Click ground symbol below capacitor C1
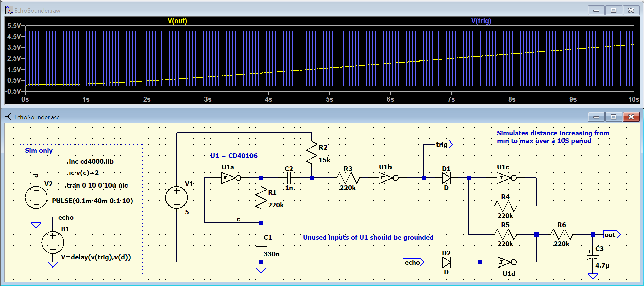This screenshot has width=644, height=287. tap(261, 271)
